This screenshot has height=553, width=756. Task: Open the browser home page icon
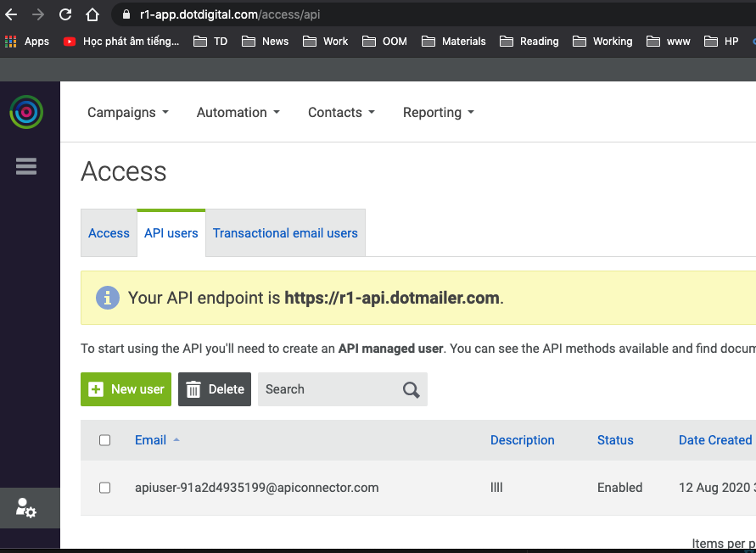click(x=92, y=14)
